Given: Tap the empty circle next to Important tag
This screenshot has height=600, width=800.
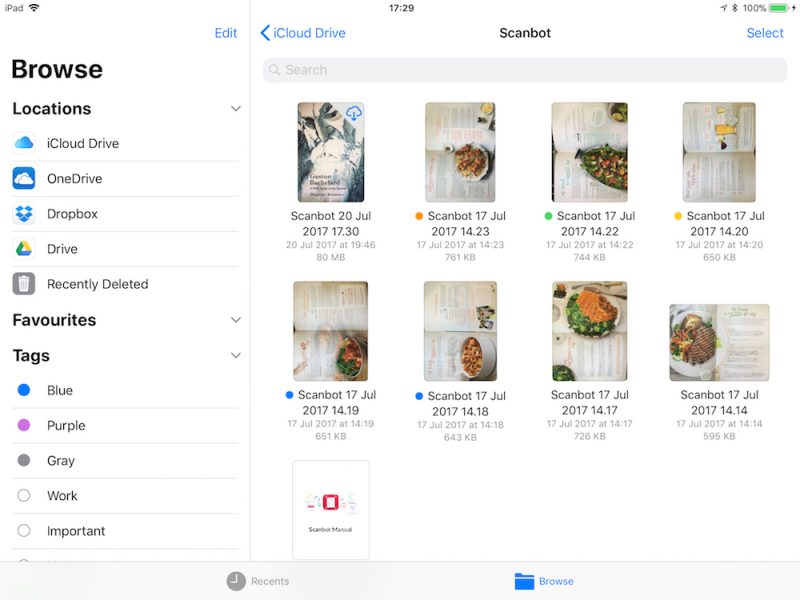Looking at the screenshot, I should coord(24,531).
